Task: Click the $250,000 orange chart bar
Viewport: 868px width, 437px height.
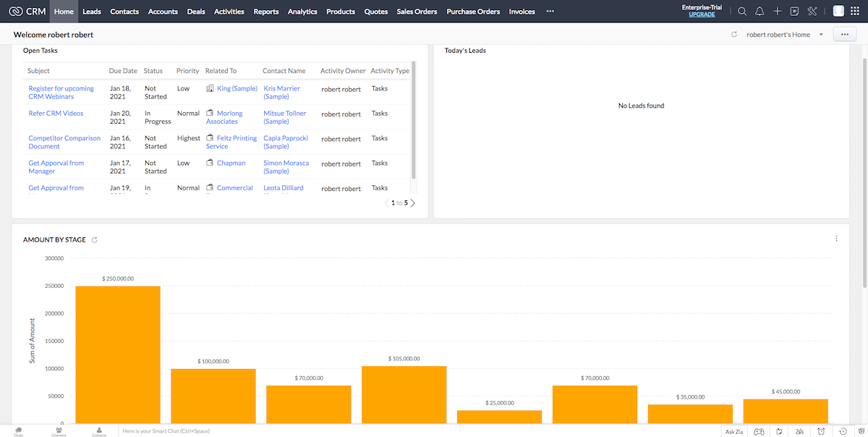Action: pyautogui.click(x=118, y=355)
